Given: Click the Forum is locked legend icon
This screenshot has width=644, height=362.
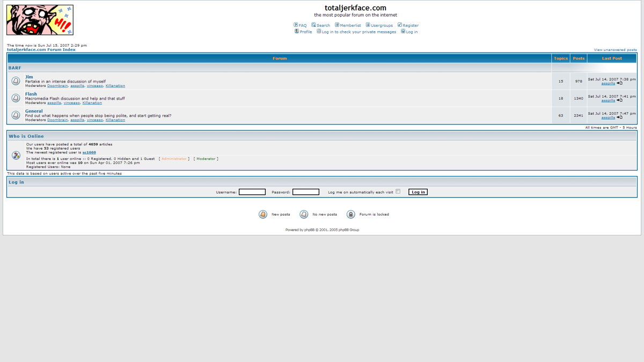Looking at the screenshot, I should click(x=350, y=214).
